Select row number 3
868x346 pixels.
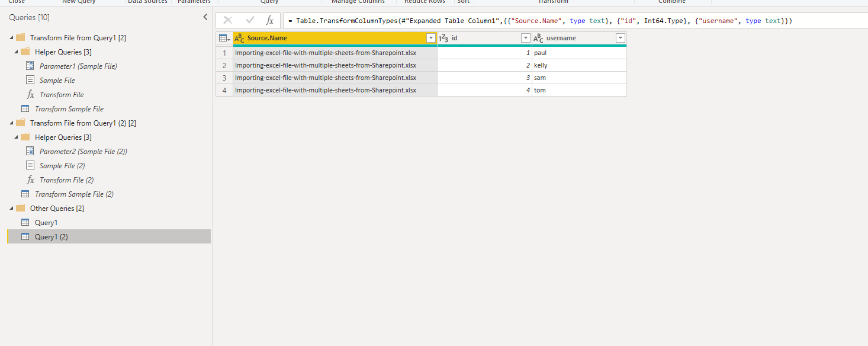224,78
